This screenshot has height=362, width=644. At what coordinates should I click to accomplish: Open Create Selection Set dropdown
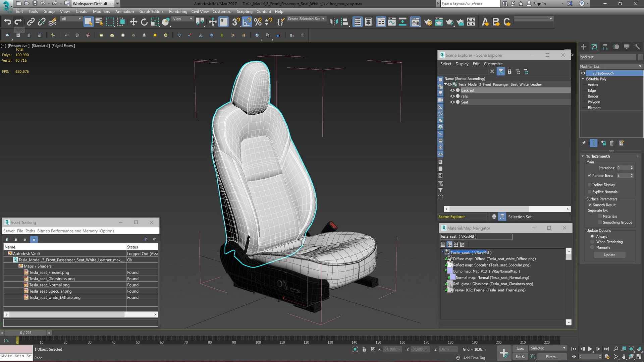click(x=306, y=19)
